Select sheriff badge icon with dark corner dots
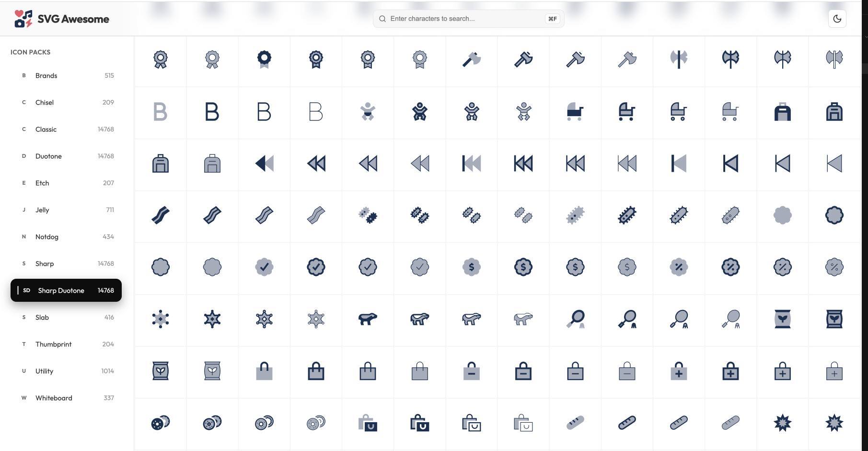868x451 pixels. (x=160, y=319)
